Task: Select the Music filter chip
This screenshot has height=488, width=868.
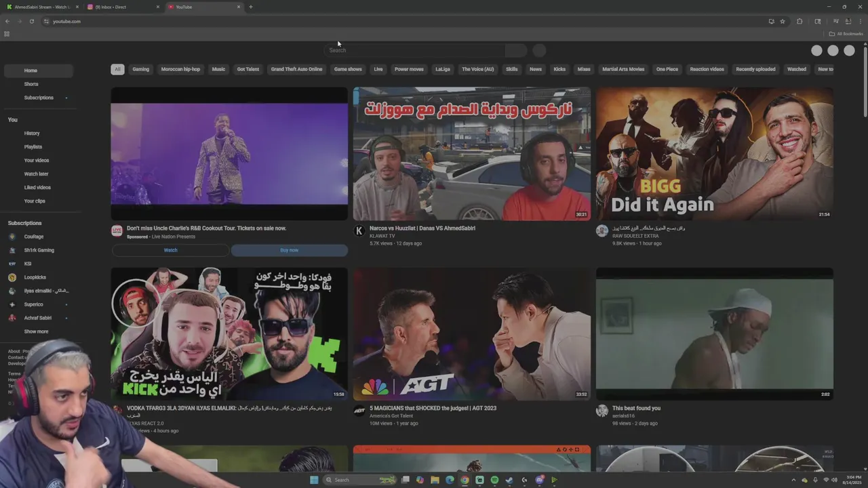Action: (x=218, y=69)
